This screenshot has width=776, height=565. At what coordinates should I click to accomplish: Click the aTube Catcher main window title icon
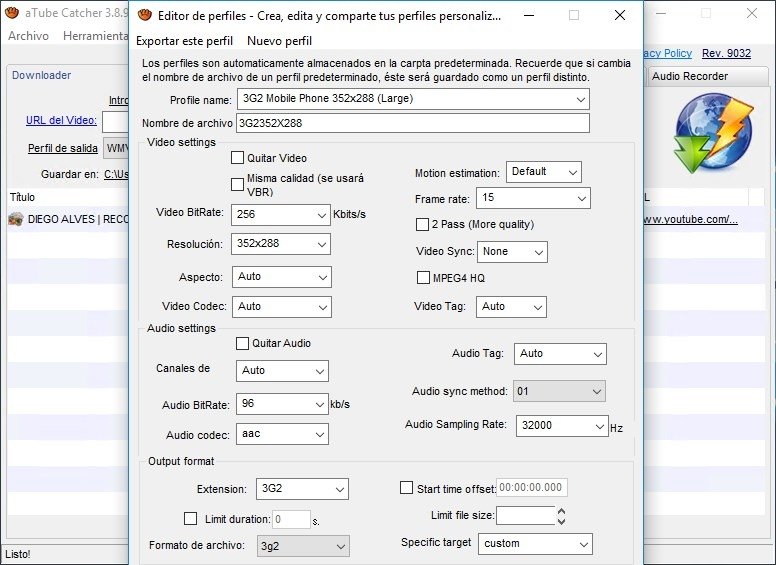tap(11, 12)
